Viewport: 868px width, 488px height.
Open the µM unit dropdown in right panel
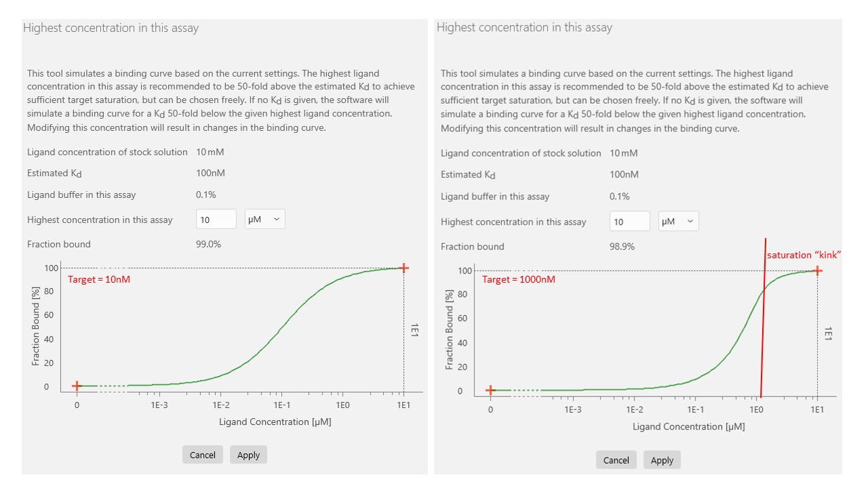tap(678, 220)
